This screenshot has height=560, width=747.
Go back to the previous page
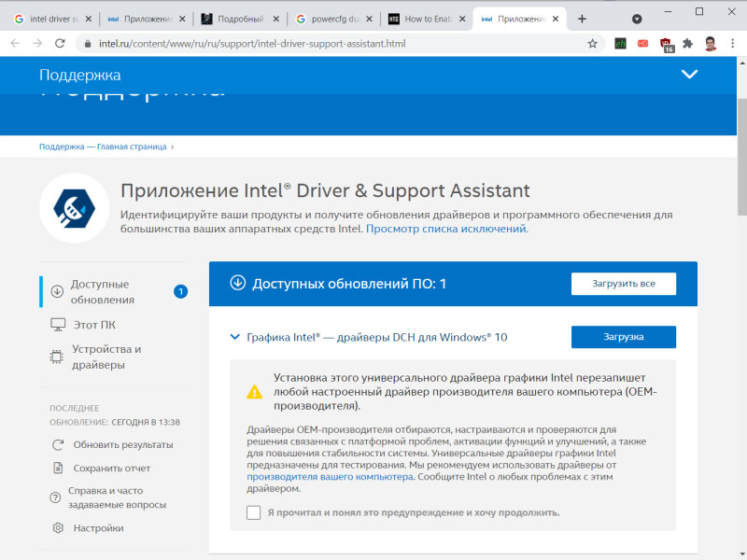point(15,43)
